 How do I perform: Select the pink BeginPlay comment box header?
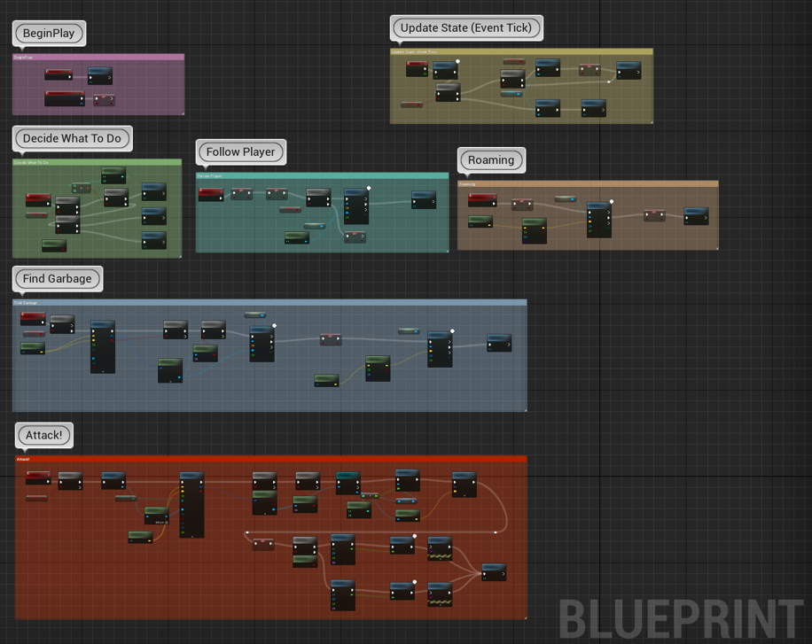tap(98, 57)
